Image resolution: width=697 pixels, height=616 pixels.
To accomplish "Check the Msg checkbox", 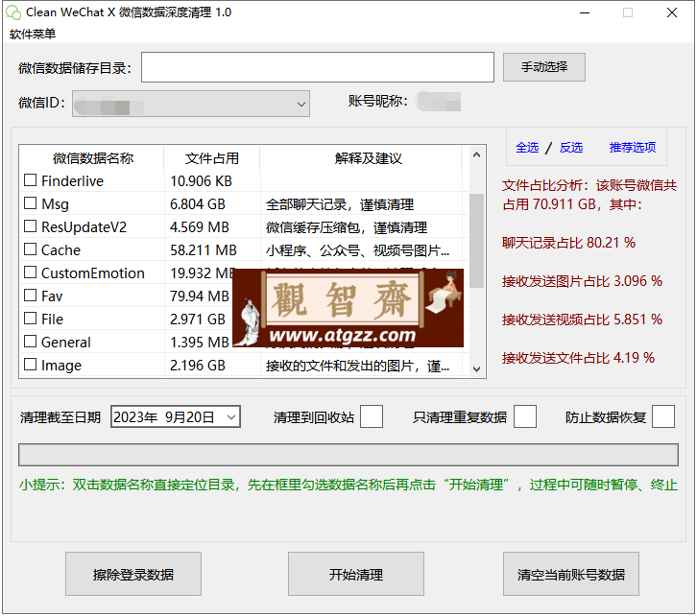I will pyautogui.click(x=30, y=203).
